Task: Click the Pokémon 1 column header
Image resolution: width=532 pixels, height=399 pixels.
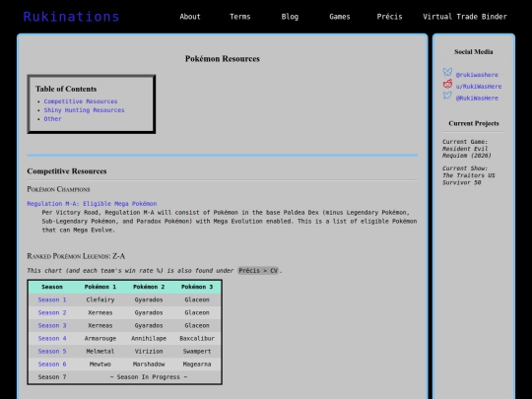Action: click(100, 287)
